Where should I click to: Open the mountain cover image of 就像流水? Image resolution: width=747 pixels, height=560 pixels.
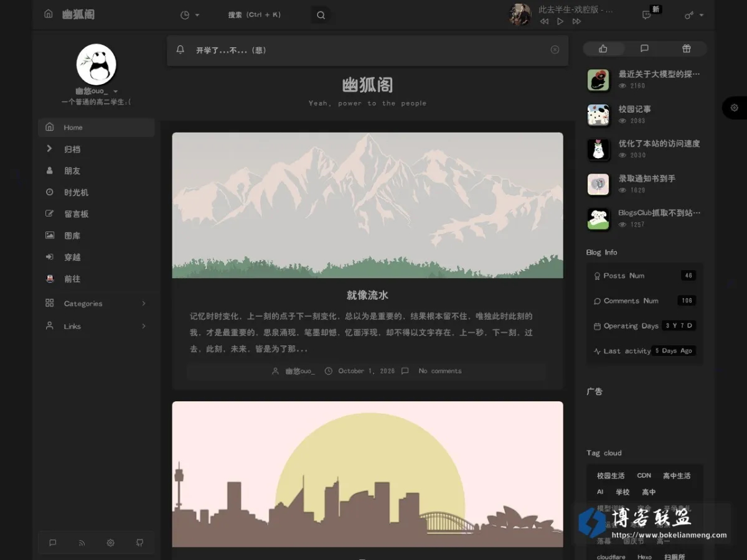(x=367, y=205)
